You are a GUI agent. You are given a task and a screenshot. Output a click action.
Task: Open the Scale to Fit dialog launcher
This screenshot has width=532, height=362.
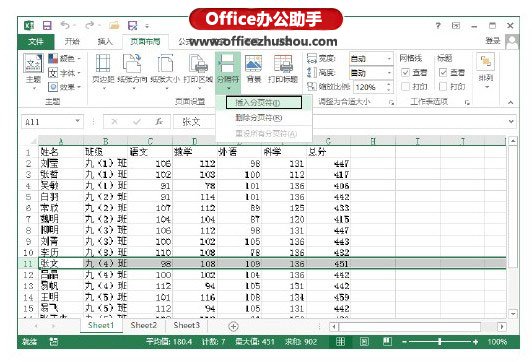tap(392, 102)
